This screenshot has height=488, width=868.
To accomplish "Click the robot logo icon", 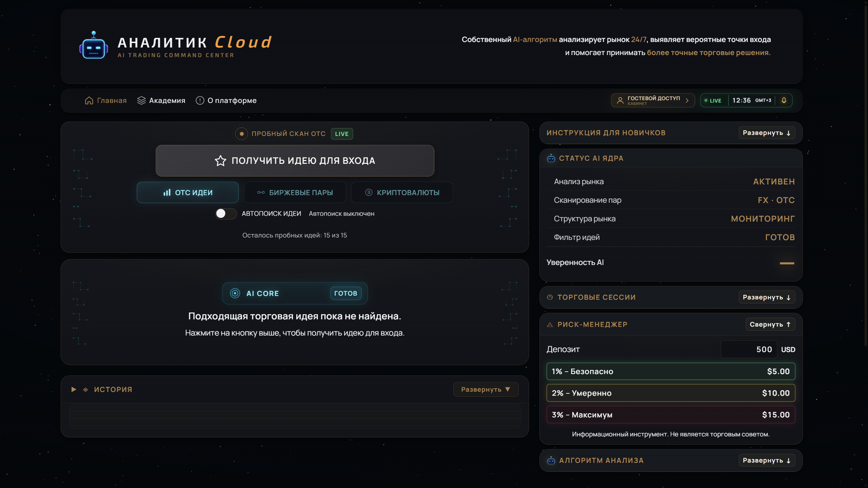I will click(94, 45).
